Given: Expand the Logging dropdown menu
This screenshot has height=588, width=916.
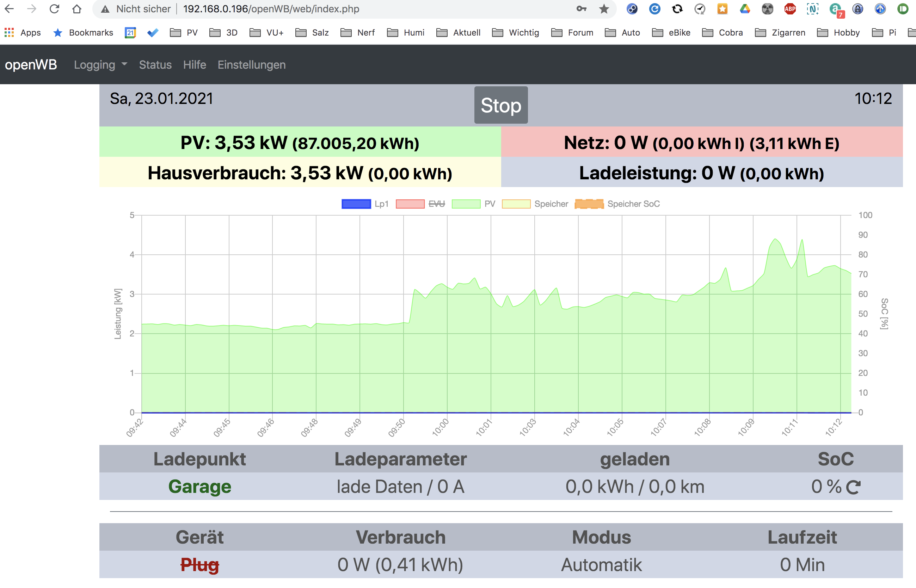Looking at the screenshot, I should point(100,65).
